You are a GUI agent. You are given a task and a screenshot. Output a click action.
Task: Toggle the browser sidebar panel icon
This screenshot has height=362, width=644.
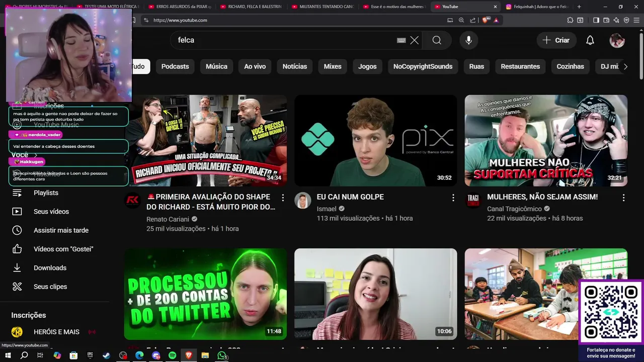tap(596, 20)
